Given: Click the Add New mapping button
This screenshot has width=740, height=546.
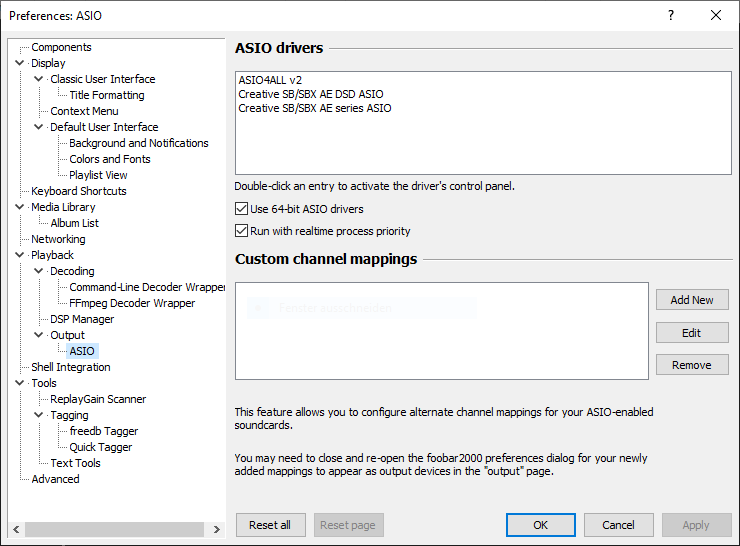Looking at the screenshot, I should tap(692, 300).
